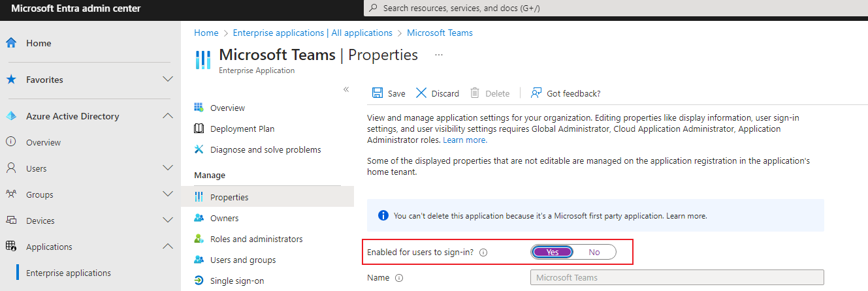Expand the Favorites section chevron
This screenshot has height=291, width=868.
click(x=167, y=80)
